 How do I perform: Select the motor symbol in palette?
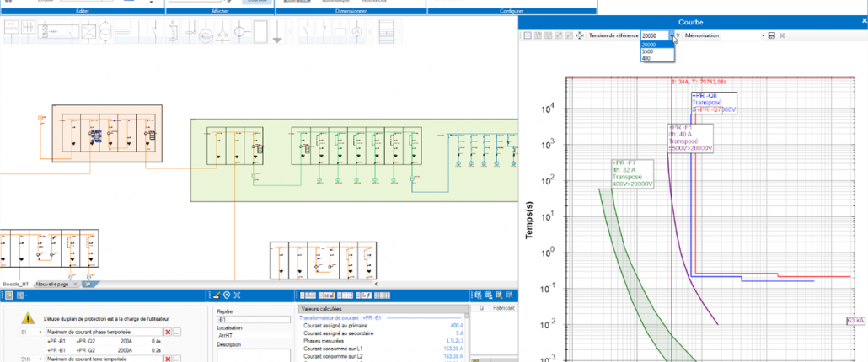point(206,31)
